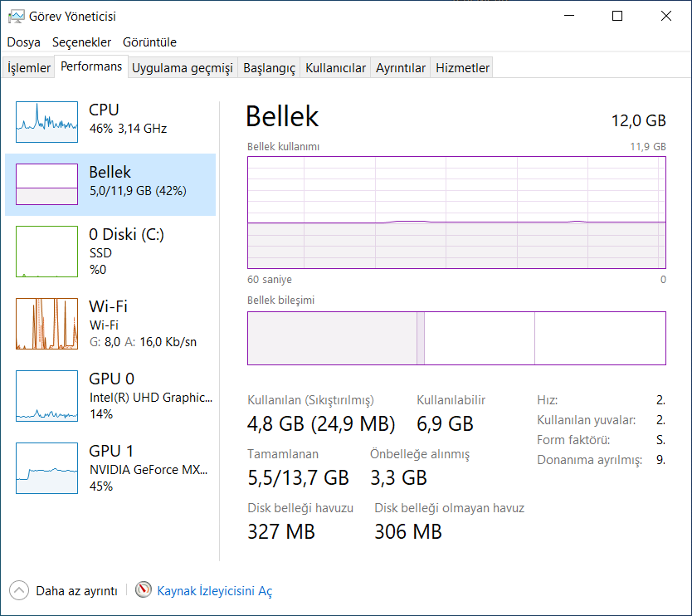This screenshot has height=616, width=692.
Task: Click the Bellek bileşimi memory composition bar
Action: (x=456, y=338)
